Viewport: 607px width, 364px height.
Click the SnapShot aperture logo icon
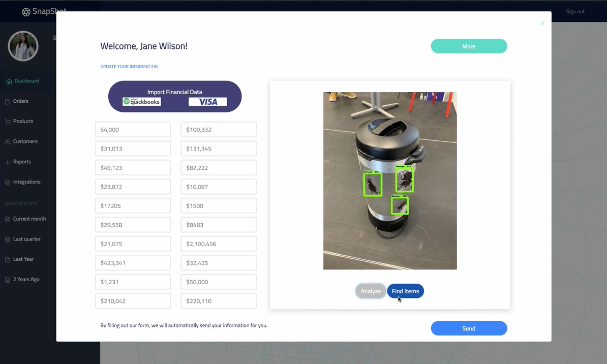pos(26,12)
